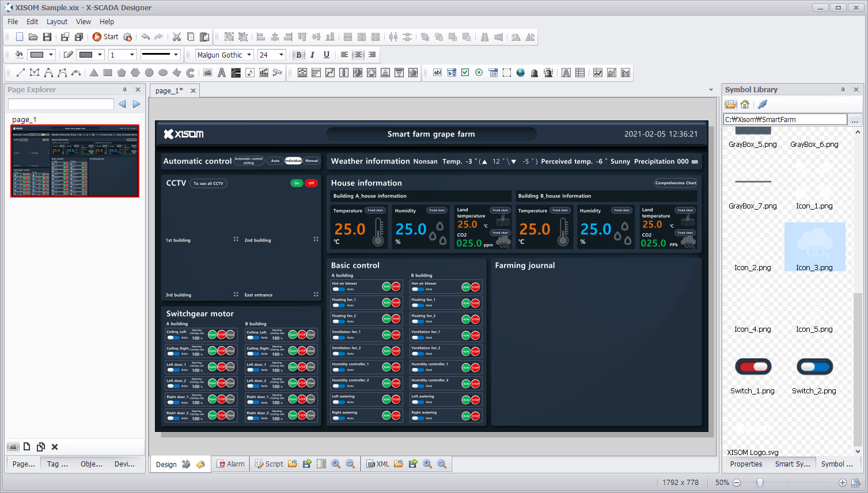
Task: Insert a pie chart object
Action: [x=358, y=73]
